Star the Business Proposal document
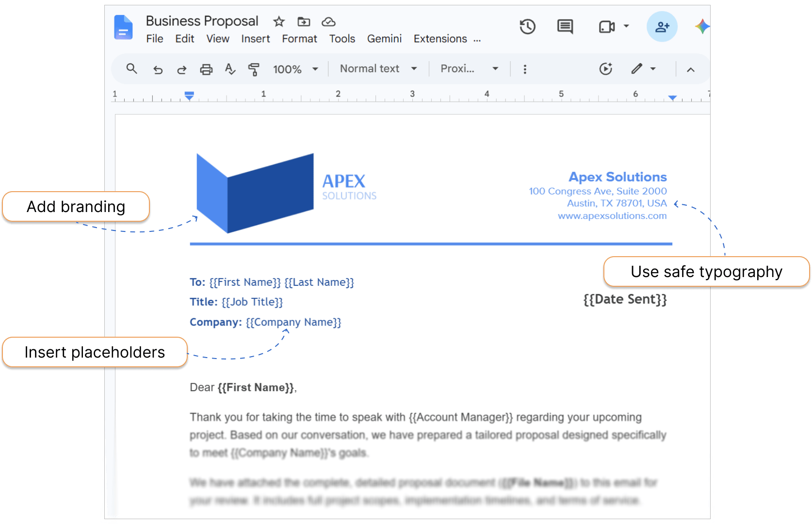The width and height of the screenshot is (812, 524). 279,21
